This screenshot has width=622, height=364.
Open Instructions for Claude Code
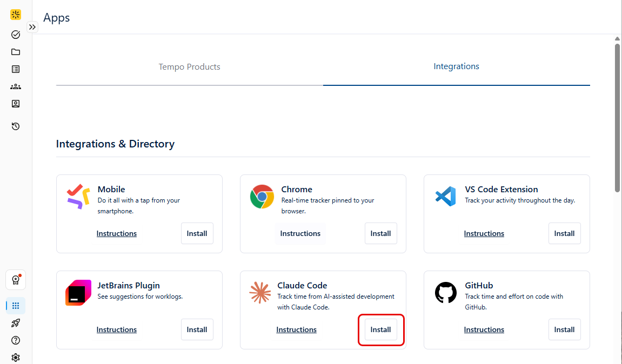pyautogui.click(x=296, y=329)
